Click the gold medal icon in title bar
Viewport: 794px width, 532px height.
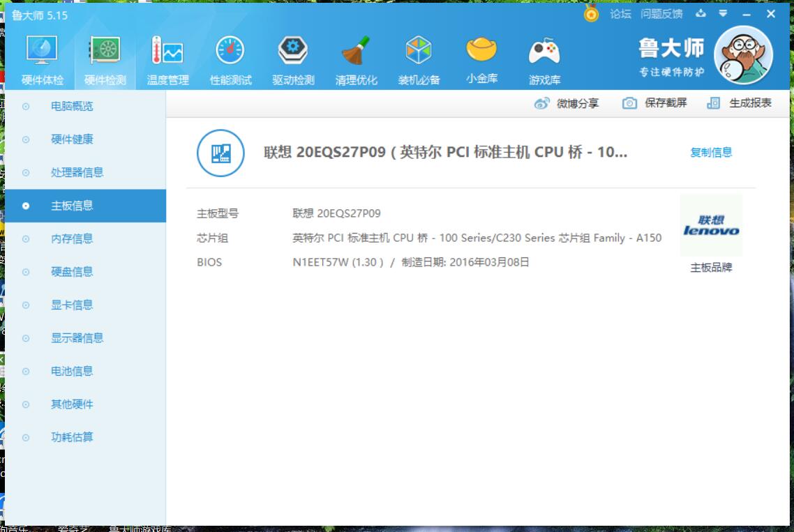(591, 14)
